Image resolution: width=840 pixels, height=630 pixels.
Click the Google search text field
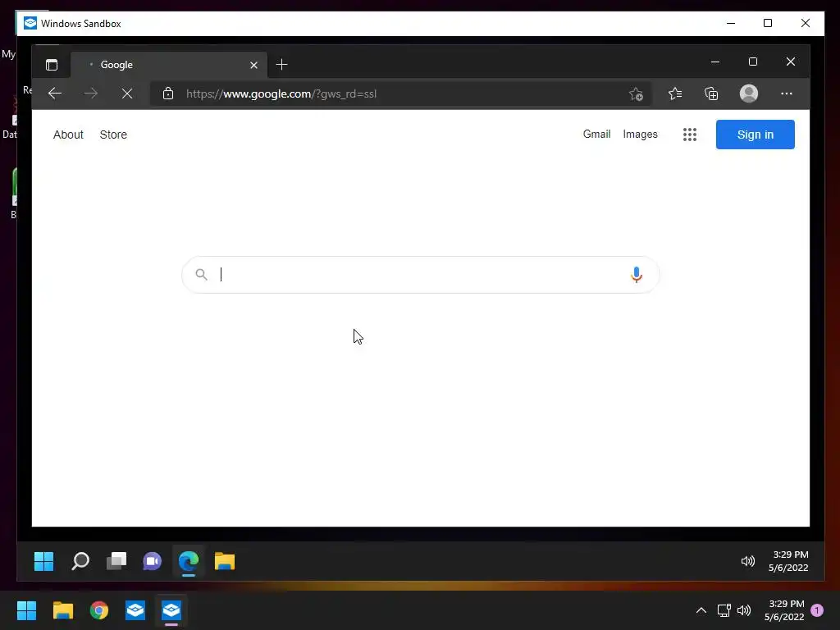point(421,274)
